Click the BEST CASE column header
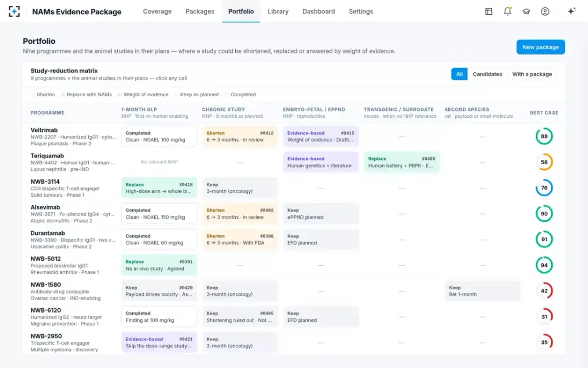 [544, 113]
